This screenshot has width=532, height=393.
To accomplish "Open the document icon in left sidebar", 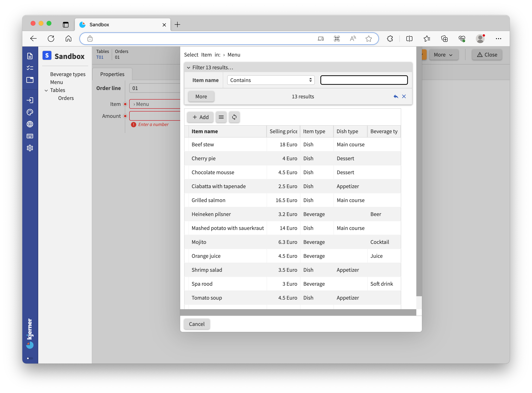I will pyautogui.click(x=30, y=56).
